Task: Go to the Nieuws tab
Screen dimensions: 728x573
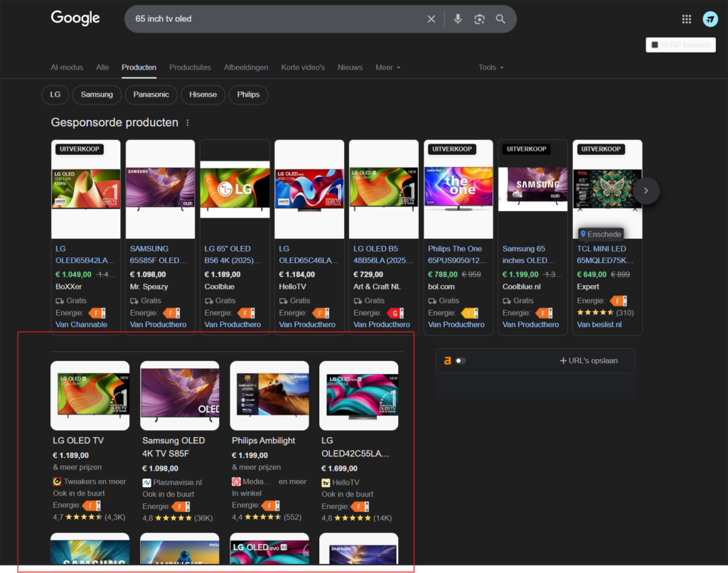Action: pos(350,68)
